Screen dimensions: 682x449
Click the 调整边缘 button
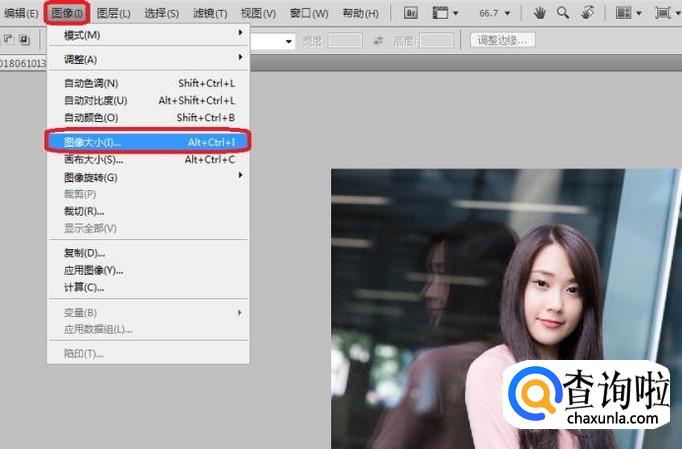point(502,40)
